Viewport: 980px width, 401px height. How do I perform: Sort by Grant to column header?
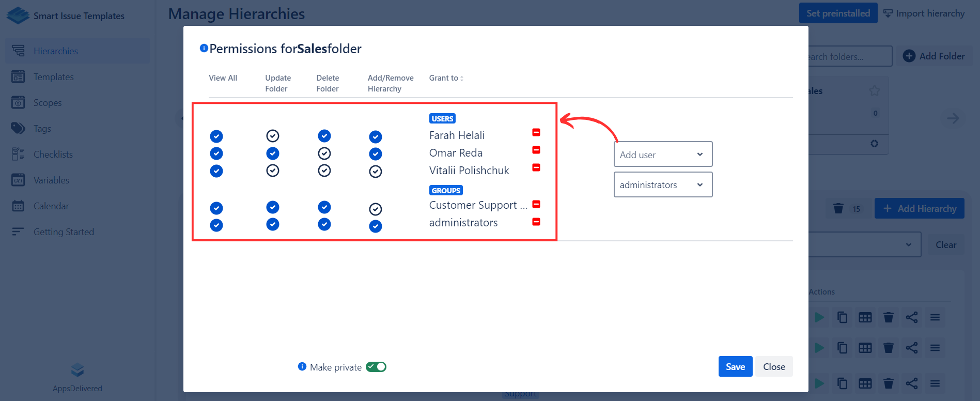click(x=446, y=78)
